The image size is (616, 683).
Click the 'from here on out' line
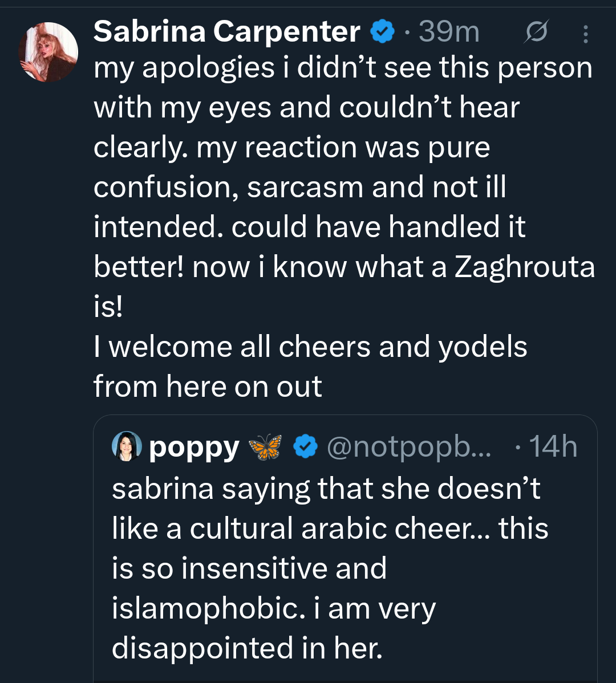[x=208, y=387]
